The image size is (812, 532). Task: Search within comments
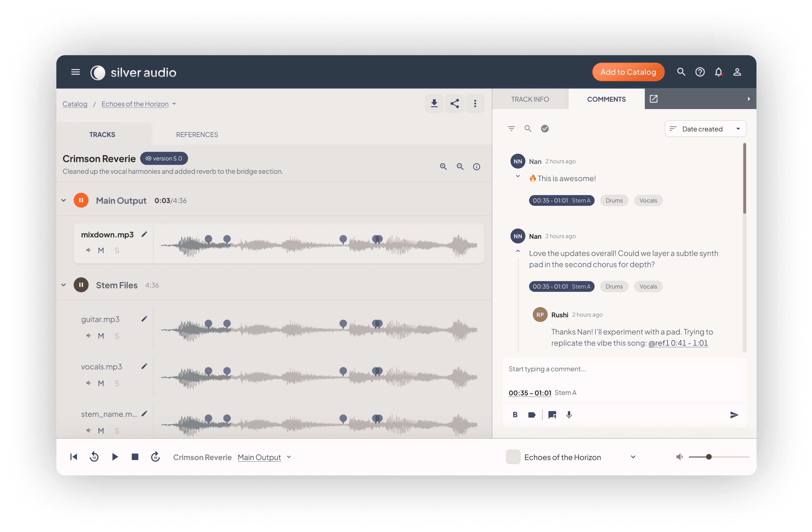pos(528,129)
